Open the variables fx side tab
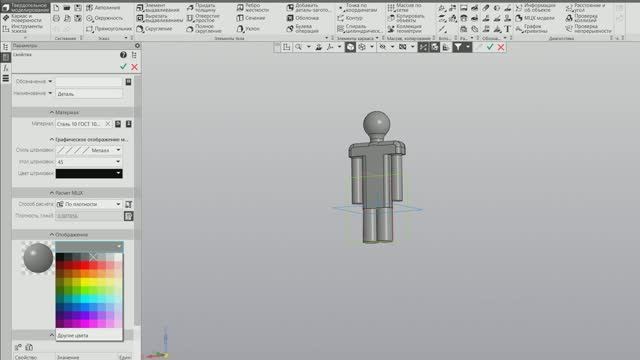Viewport: 640px width, 360px height. tap(6, 68)
